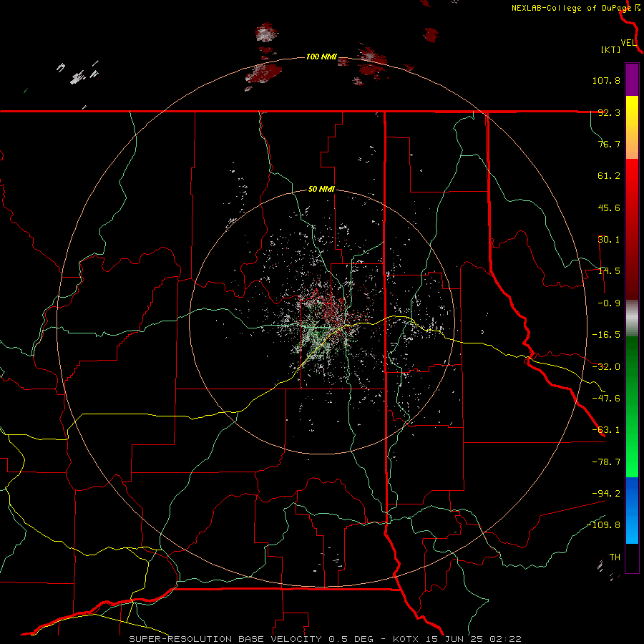Image resolution: width=644 pixels, height=644 pixels.
Task: Select the 61.2 legend value
Action: tap(609, 176)
